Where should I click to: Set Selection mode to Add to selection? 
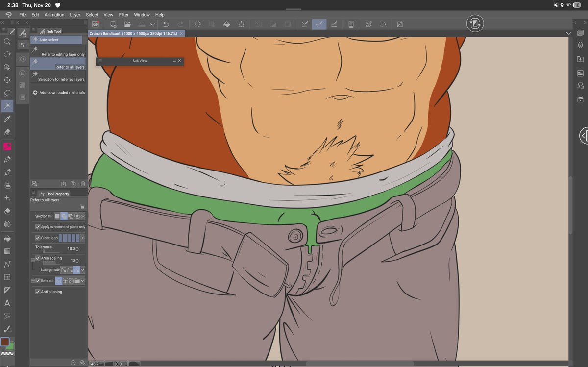pos(64,216)
